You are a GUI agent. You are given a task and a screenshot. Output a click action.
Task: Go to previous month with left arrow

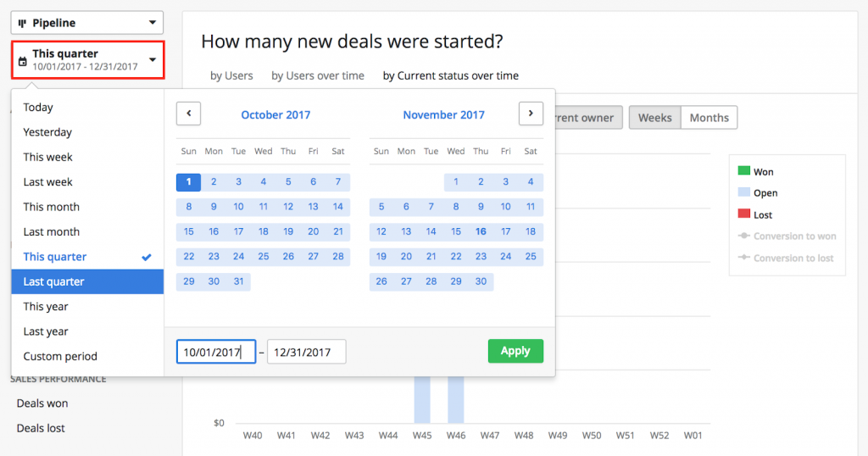click(x=188, y=114)
